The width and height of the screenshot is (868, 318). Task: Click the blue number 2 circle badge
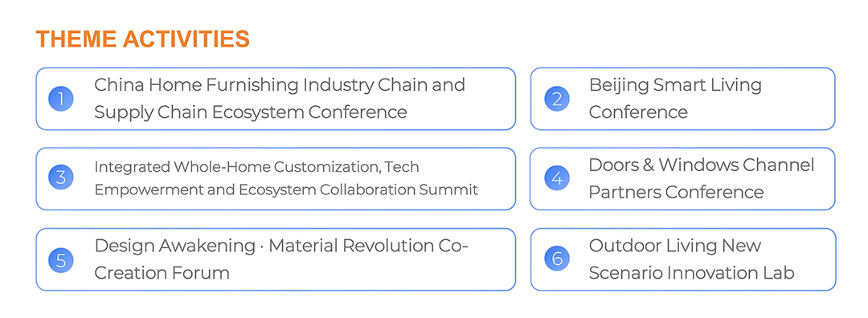(557, 99)
